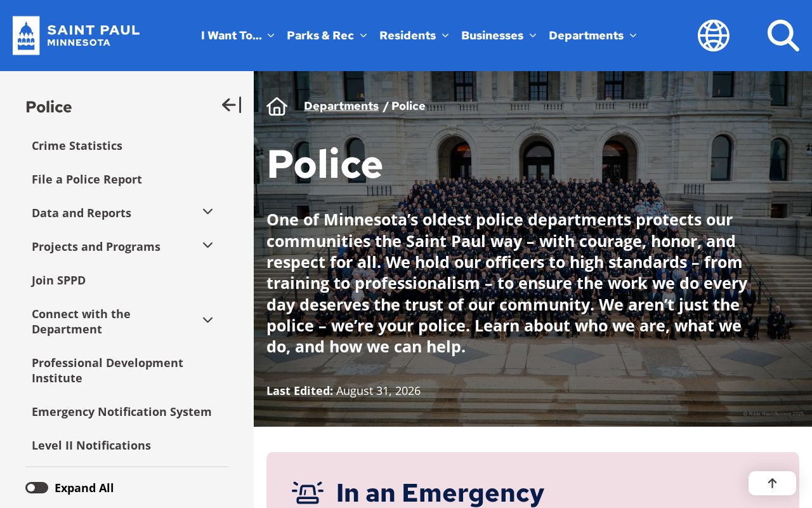
Task: Click the Last Edited date text
Action: tap(343, 391)
